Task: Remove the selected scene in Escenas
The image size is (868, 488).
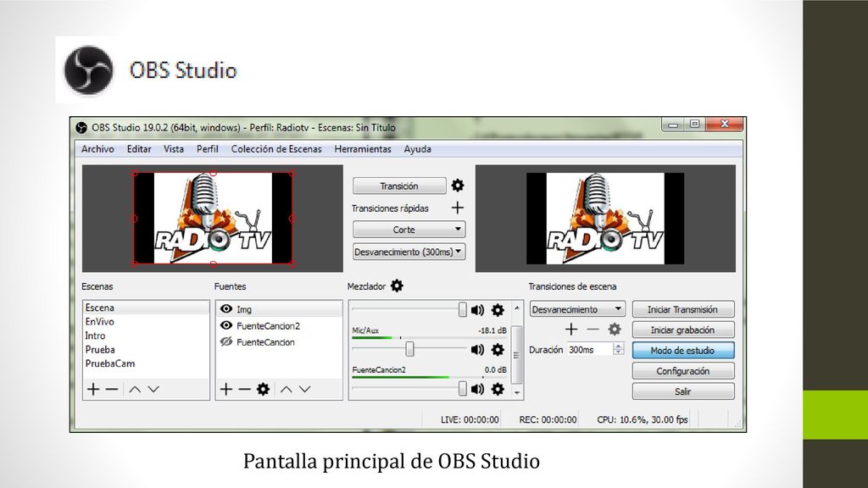Action: click(112, 389)
